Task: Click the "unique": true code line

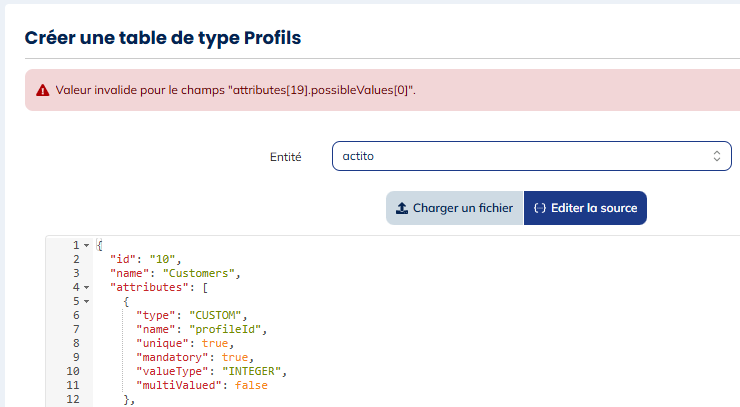Action: 189,343
